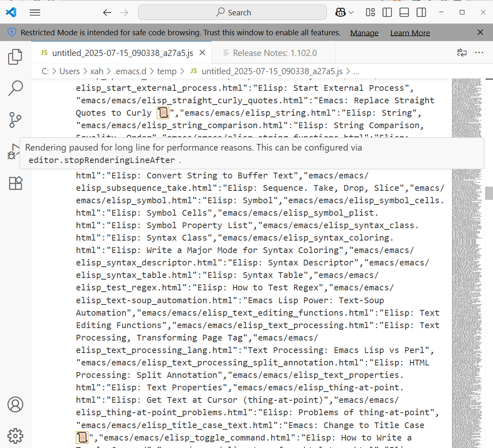The image size is (493, 448).
Task: Toggle the bottom panel visibility
Action: 404,12
